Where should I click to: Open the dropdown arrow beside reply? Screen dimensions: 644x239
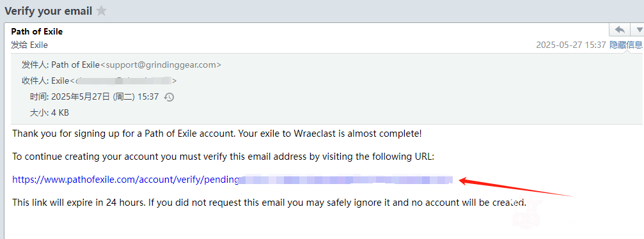coord(639,30)
